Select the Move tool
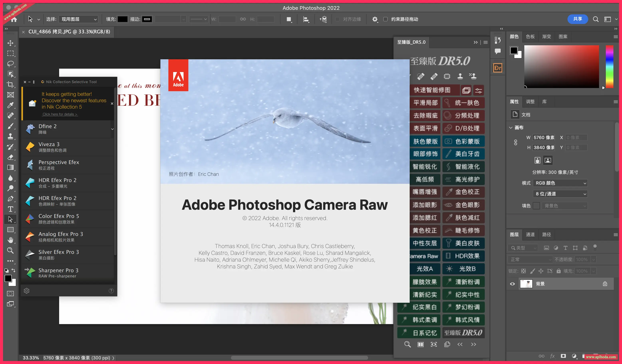Viewport: 622px width, 364px height. click(10, 43)
